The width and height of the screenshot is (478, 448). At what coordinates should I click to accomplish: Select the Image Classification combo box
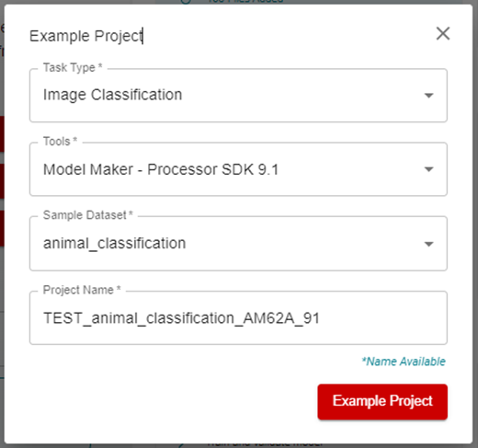(x=238, y=96)
